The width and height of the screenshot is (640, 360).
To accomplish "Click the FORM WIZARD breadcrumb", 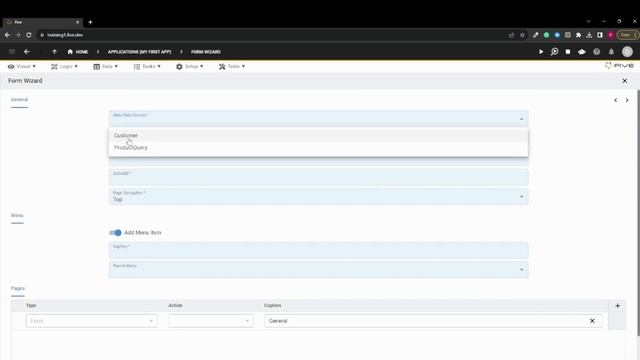I will [x=206, y=52].
